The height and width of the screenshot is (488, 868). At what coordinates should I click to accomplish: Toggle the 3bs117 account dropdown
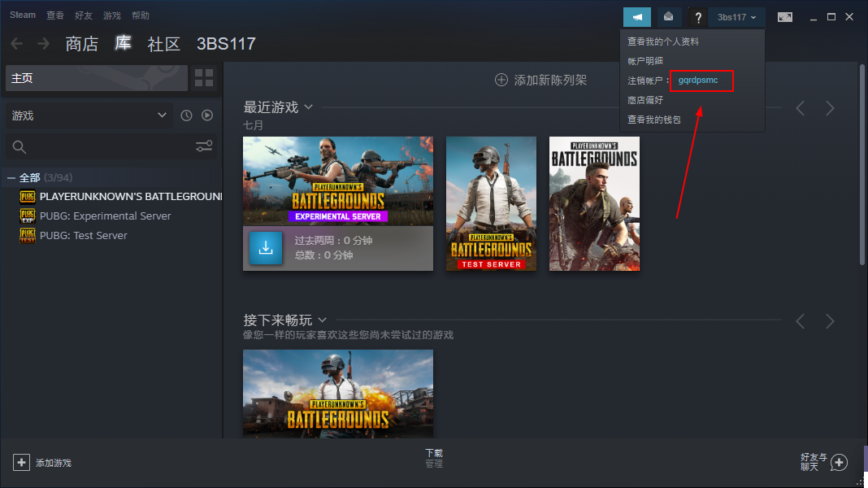737,17
